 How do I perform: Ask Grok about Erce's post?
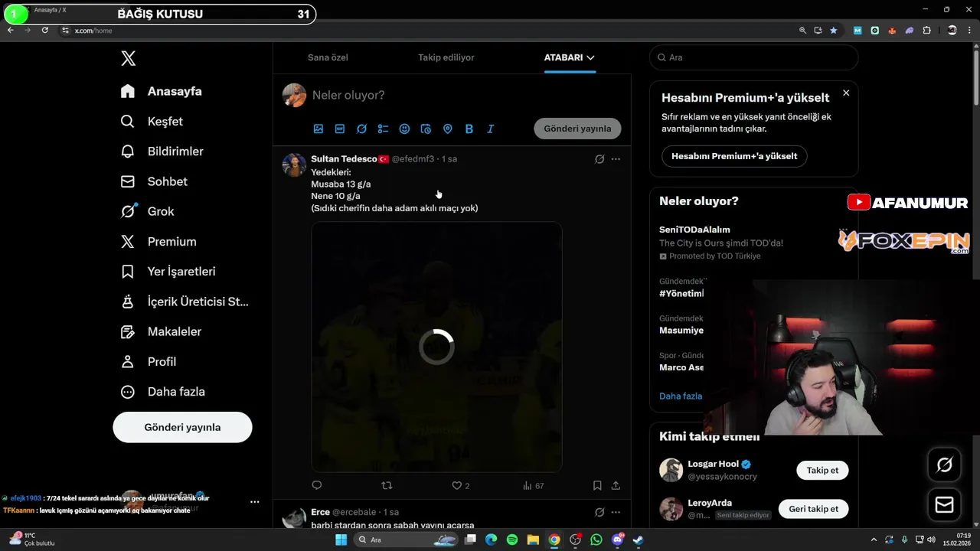click(599, 512)
